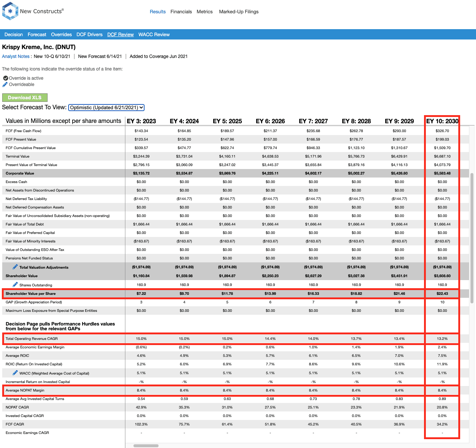Select the Average Avg Invested Capital Turns label
Viewport: 476px width, 448px height.
pos(35,399)
